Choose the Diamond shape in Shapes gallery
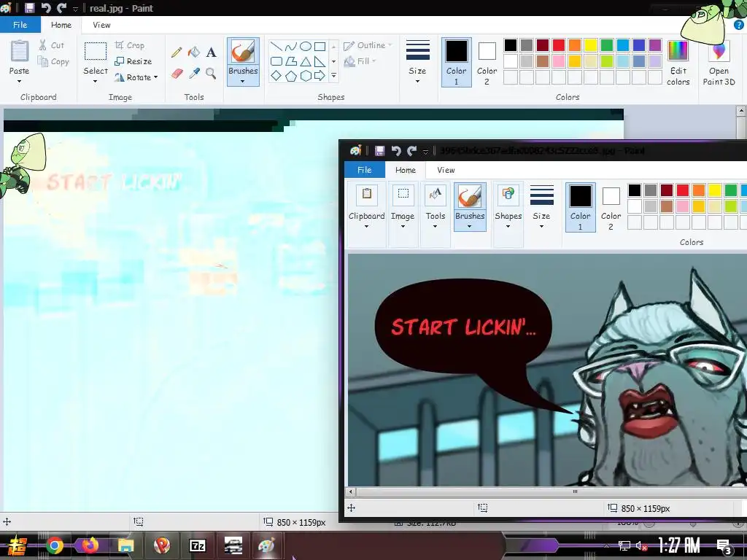 tap(276, 76)
